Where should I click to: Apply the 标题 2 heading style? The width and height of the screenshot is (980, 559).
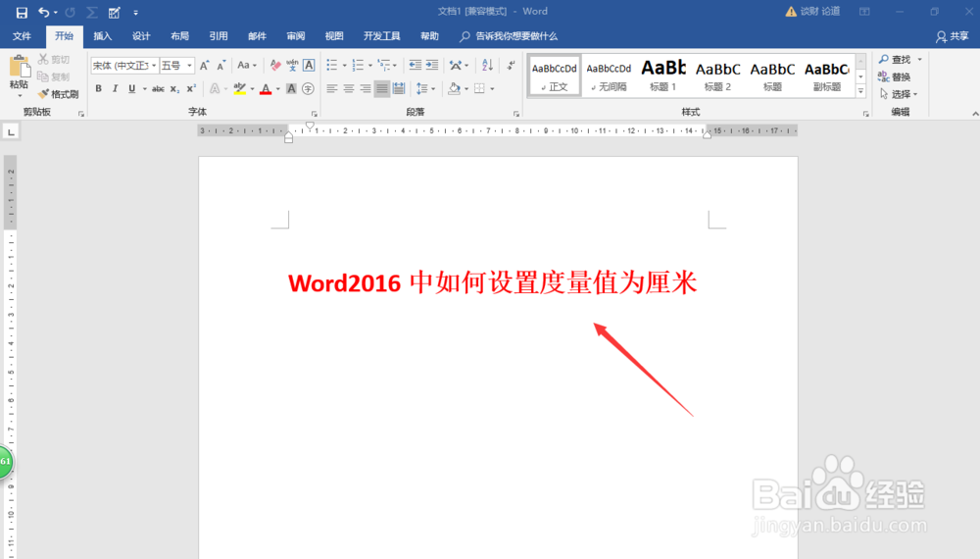tap(717, 76)
